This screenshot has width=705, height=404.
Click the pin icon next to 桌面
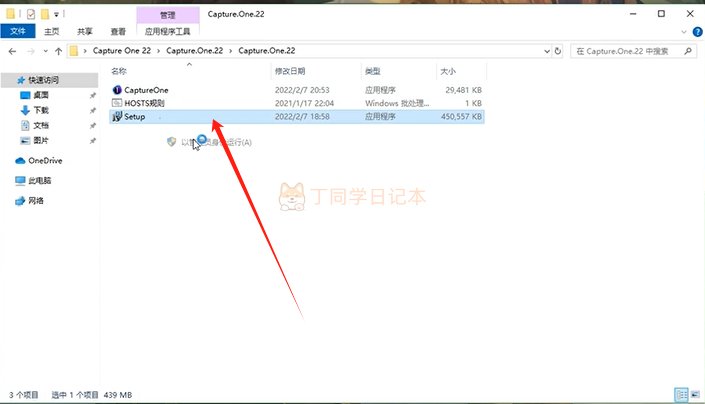click(93, 95)
